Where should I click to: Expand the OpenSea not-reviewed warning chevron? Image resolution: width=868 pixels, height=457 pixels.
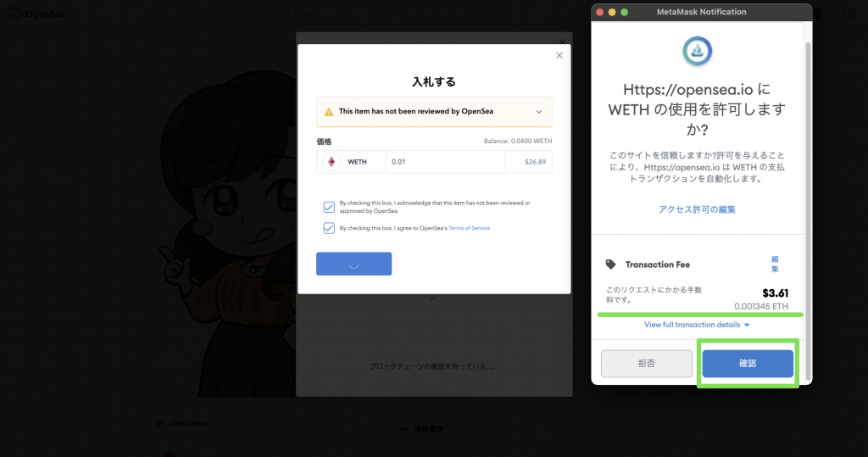click(538, 112)
